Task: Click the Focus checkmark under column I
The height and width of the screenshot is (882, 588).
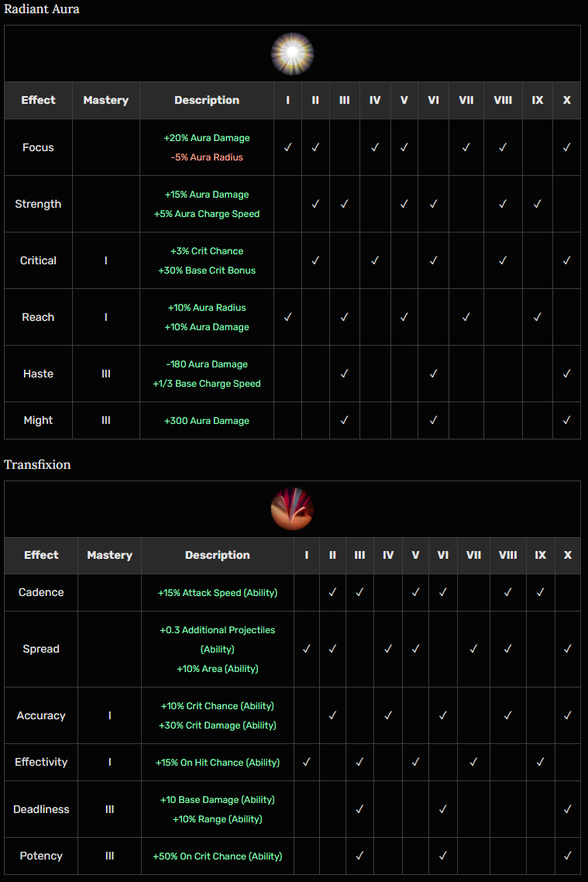Action: click(x=287, y=147)
